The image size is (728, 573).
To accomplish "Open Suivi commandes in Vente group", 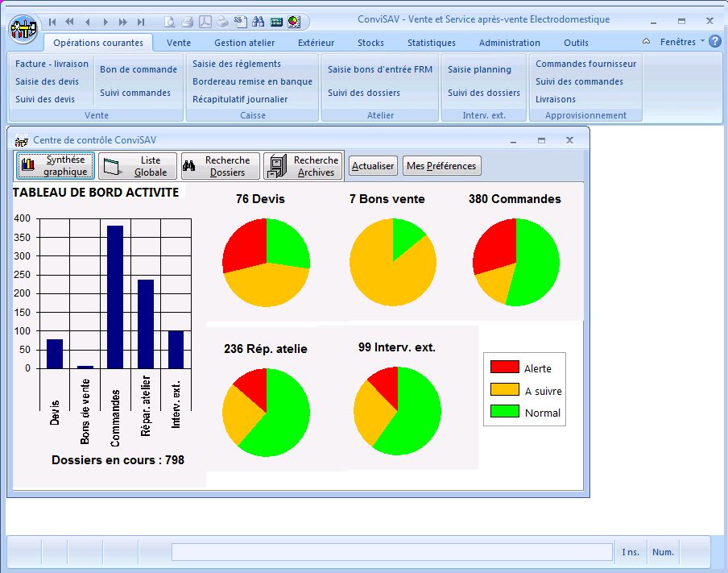I will pyautogui.click(x=135, y=93).
